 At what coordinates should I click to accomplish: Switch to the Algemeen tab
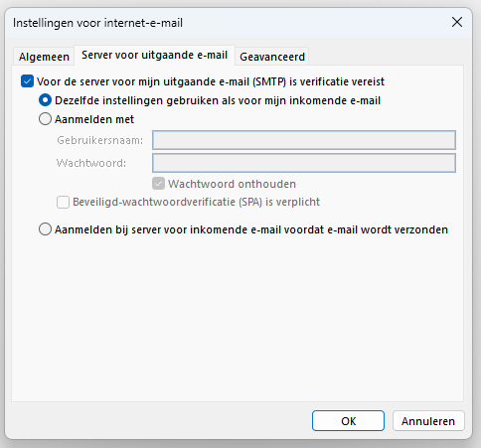(44, 57)
